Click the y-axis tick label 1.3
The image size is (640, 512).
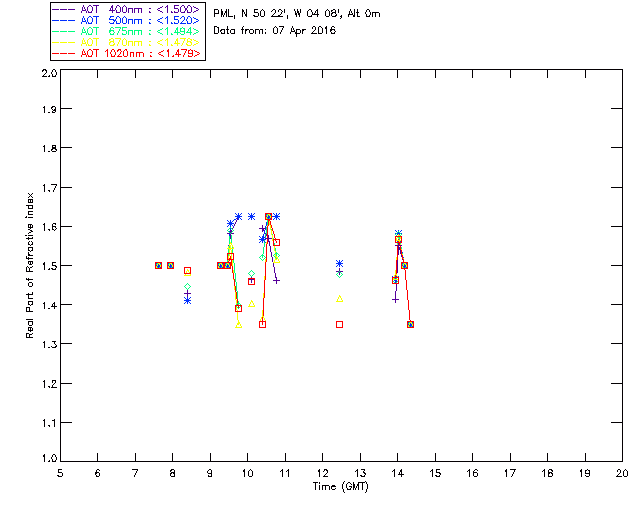pos(49,345)
